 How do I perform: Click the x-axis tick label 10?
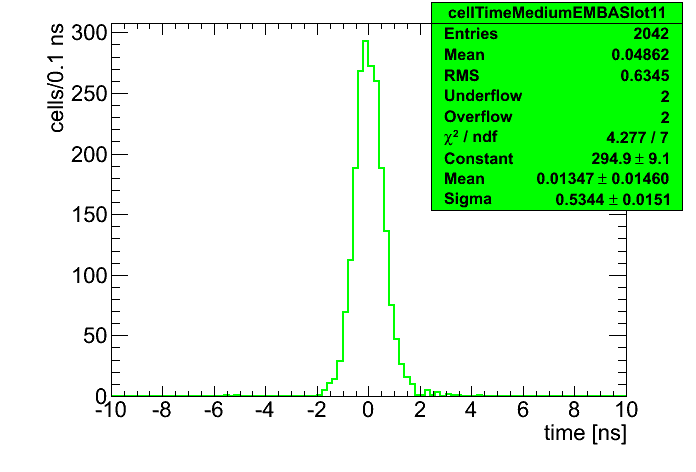tap(624, 410)
